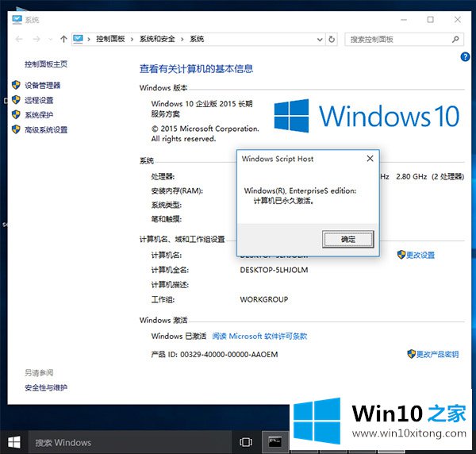476x454 pixels.
Task: Click the 计算机已永久激活 dialog message
Action: pyautogui.click(x=283, y=201)
